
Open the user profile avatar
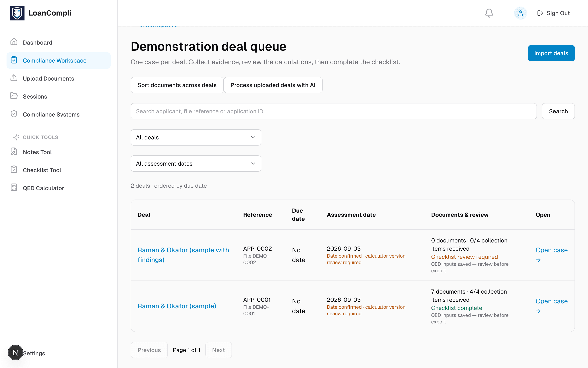tap(520, 13)
